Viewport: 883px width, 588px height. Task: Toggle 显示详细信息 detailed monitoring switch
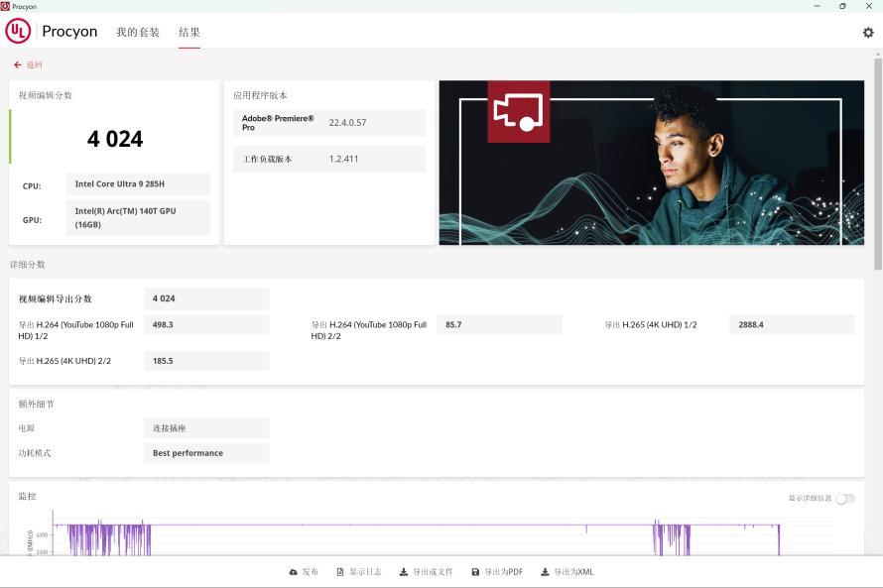(x=844, y=499)
